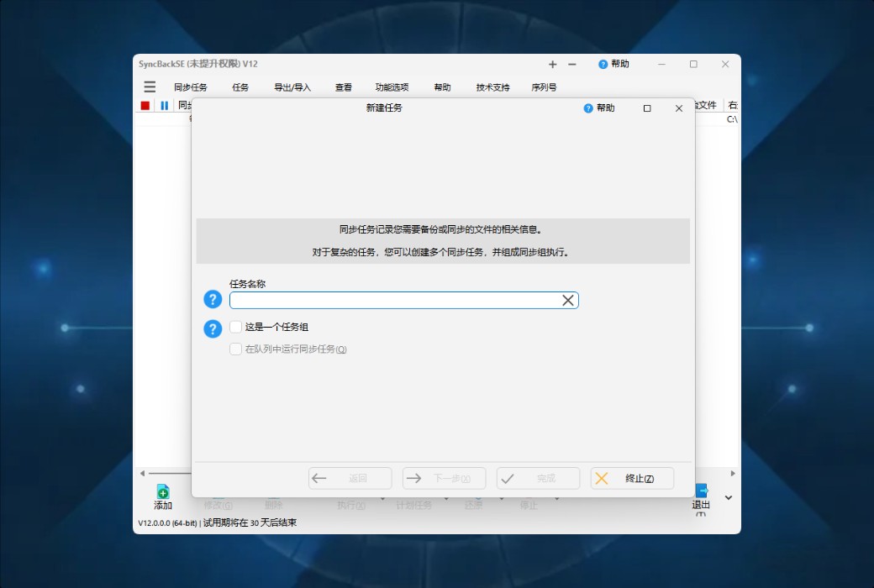This screenshot has width=874, height=588.
Task: Open the hamburger menu icon
Action: [149, 87]
